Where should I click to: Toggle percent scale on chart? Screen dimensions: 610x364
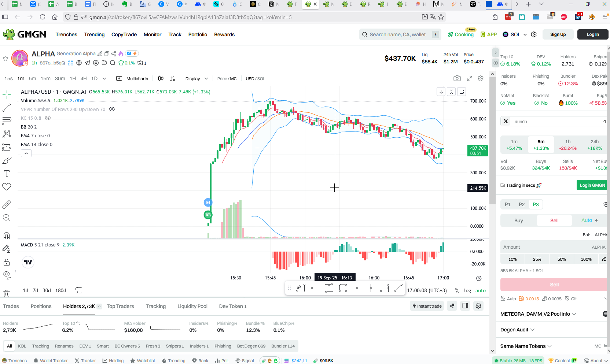pyautogui.click(x=457, y=290)
